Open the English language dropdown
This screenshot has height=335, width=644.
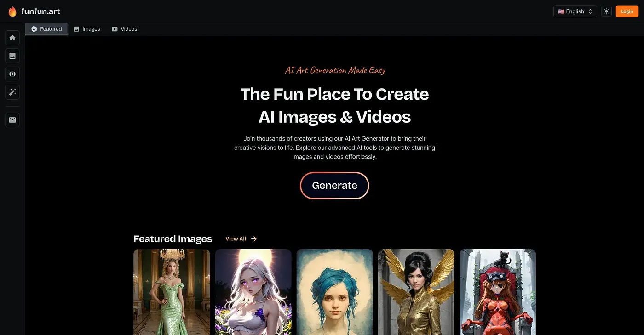[575, 11]
